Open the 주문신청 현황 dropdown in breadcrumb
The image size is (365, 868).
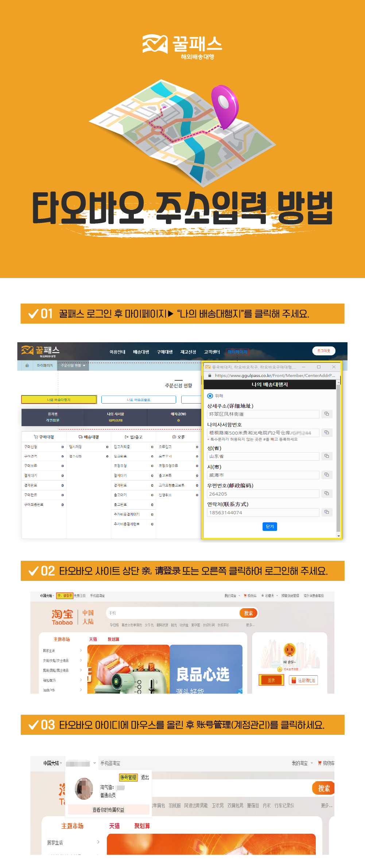pos(73,365)
